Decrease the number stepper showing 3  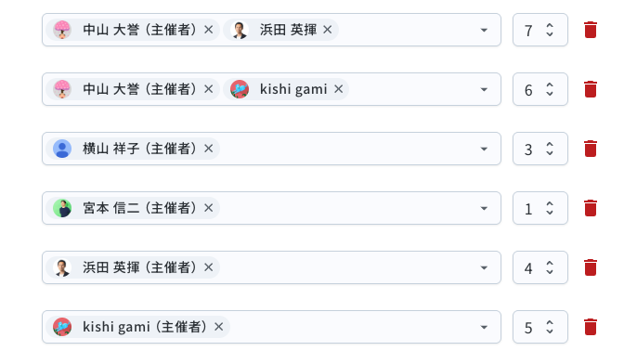(550, 153)
